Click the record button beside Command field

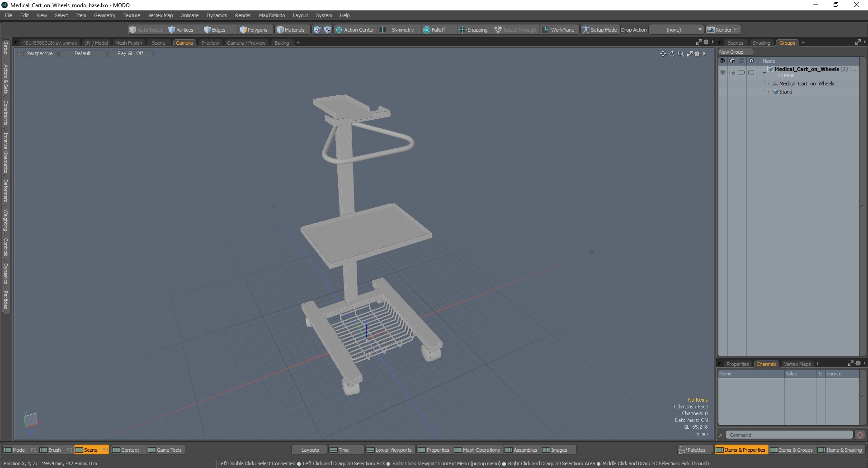coord(860,435)
